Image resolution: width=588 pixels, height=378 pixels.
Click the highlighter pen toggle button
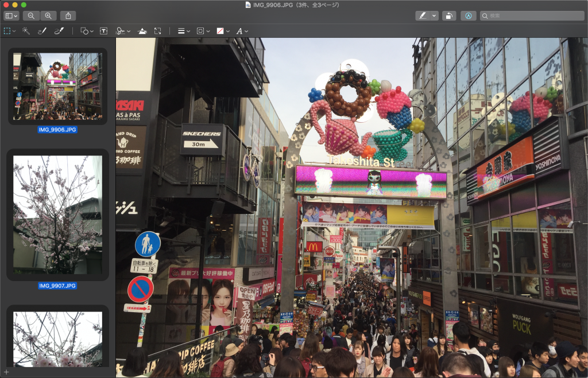[x=423, y=16]
